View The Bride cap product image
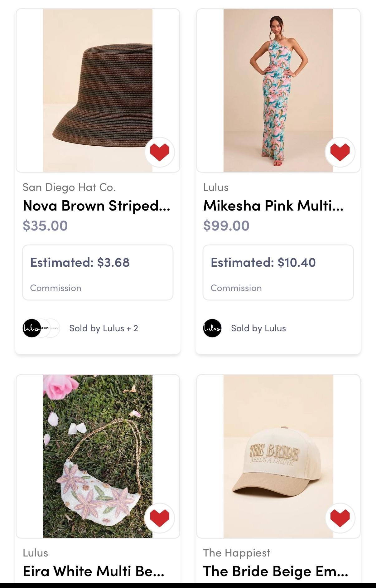Viewport: 376px width, 588px height. 278,456
